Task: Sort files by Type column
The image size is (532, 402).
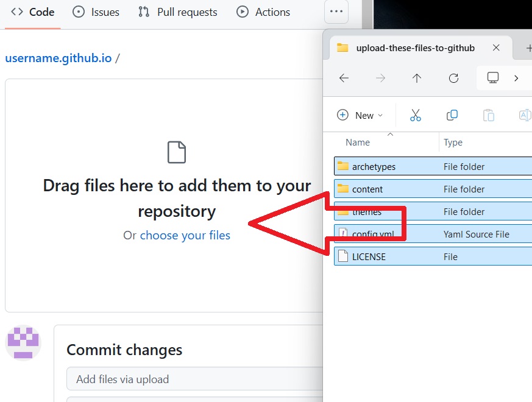Action: tap(453, 143)
